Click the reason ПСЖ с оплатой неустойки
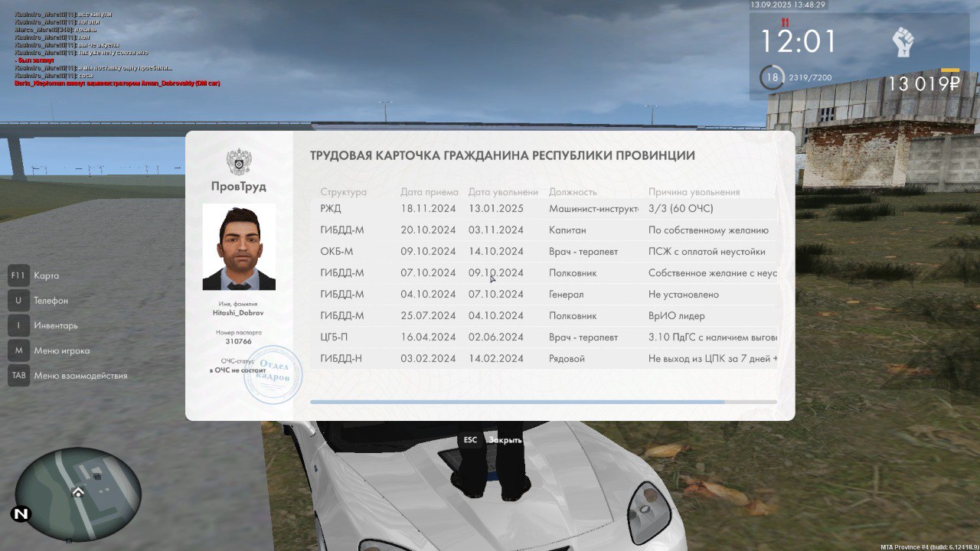The image size is (980, 551). 707,251
